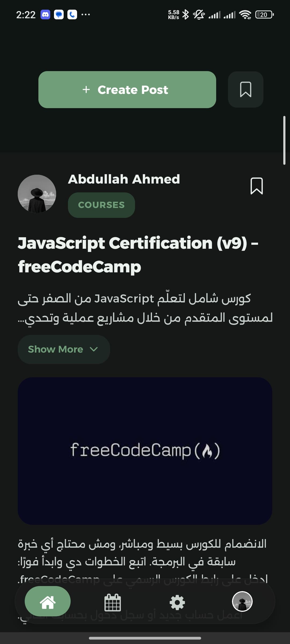The image size is (290, 644).
Task: Open Abdullah Ahmed's profile picture
Action: [37, 194]
